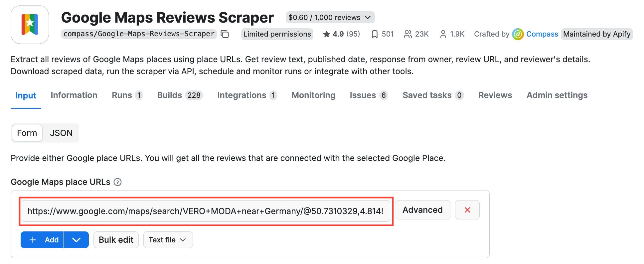
Task: Open the Monitoring tab
Action: 313,95
